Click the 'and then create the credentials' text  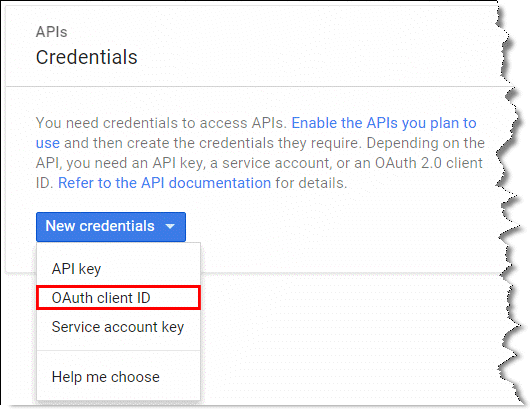[x=169, y=143]
